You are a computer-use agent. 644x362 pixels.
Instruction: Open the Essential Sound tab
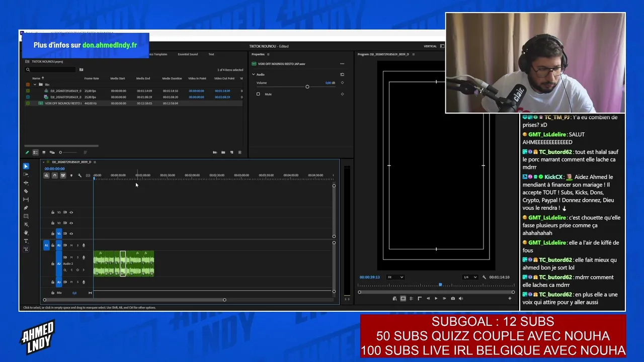pyautogui.click(x=188, y=54)
